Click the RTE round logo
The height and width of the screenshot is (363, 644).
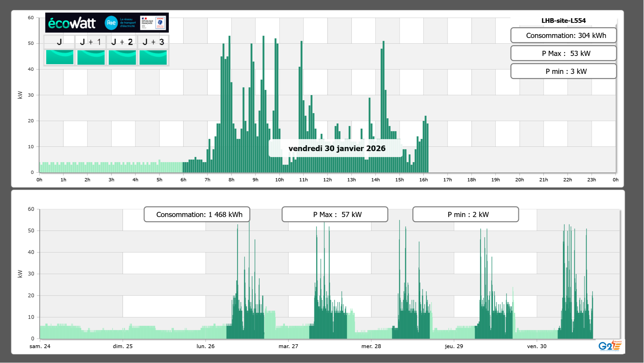pos(111,23)
